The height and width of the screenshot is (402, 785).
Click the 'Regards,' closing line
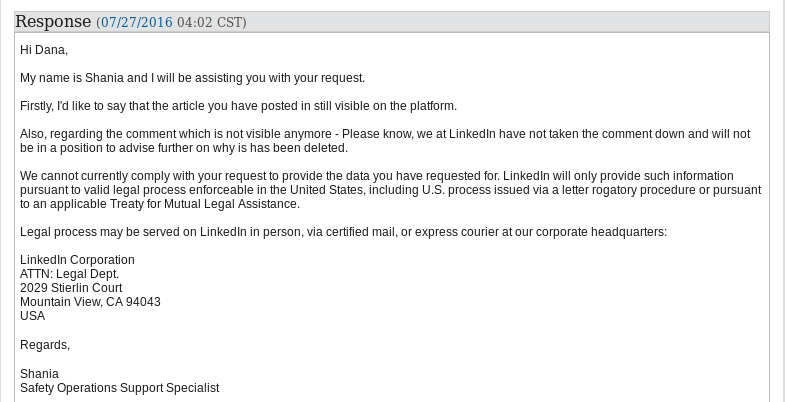tap(45, 345)
